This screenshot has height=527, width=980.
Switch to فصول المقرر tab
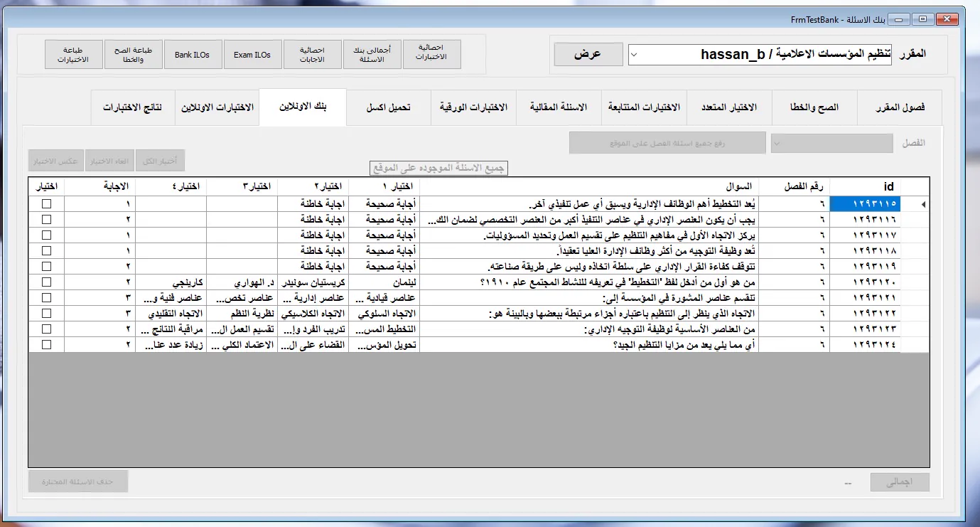[x=900, y=108]
